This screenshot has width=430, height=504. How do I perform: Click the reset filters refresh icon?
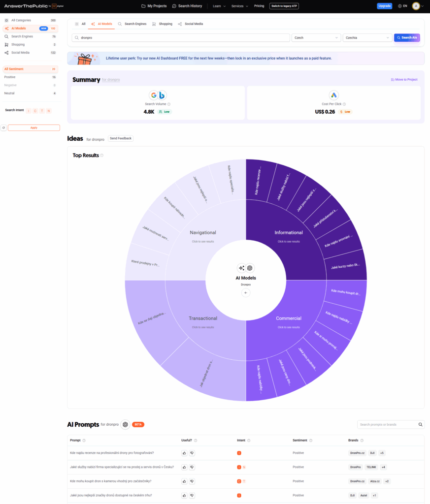tap(3, 127)
